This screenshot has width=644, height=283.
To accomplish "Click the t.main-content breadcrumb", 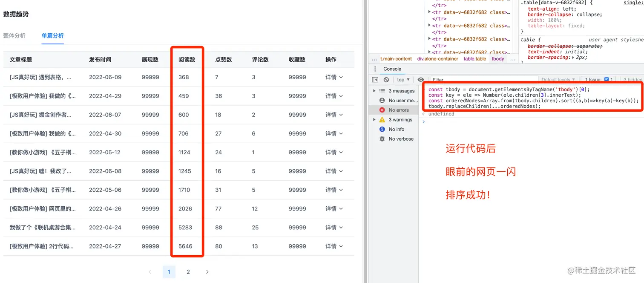I will [396, 59].
